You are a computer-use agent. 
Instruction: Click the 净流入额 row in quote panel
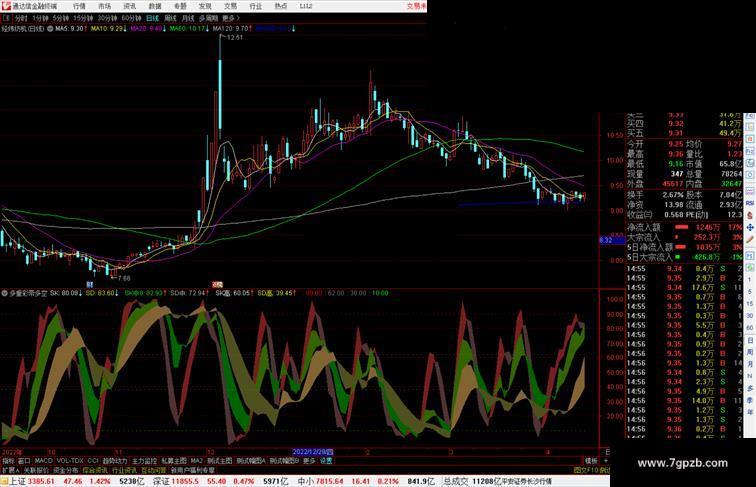pos(684,227)
